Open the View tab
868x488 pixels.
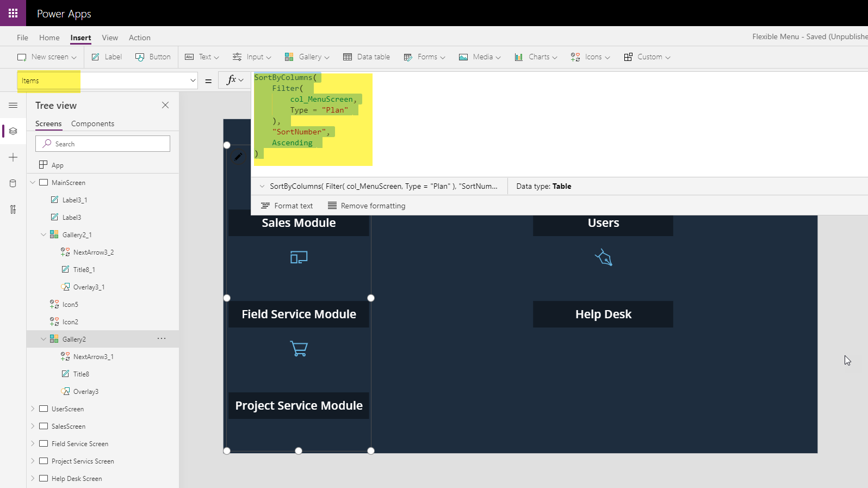click(x=110, y=38)
